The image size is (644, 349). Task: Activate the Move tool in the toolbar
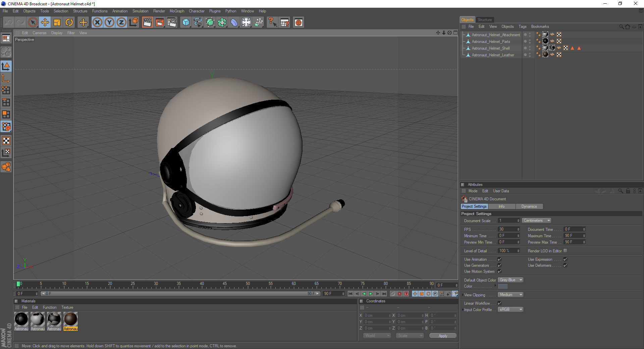45,22
